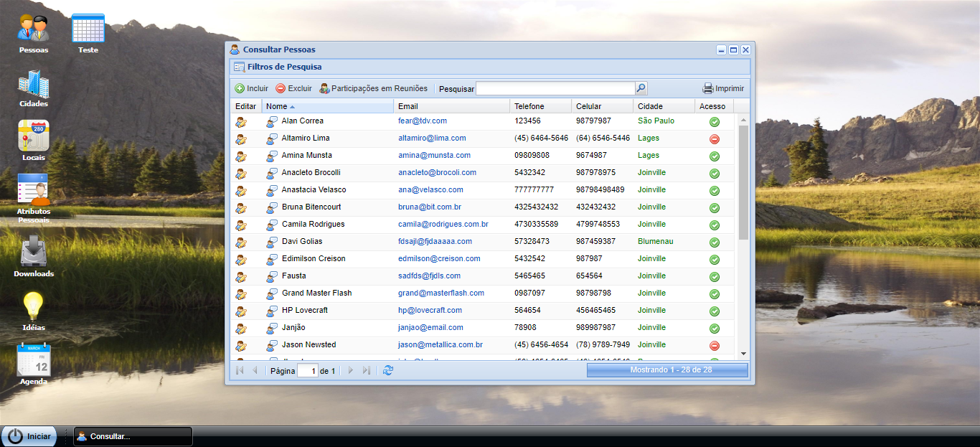Image resolution: width=980 pixels, height=447 pixels.
Task: Sort by the Email column header
Action: coord(452,106)
